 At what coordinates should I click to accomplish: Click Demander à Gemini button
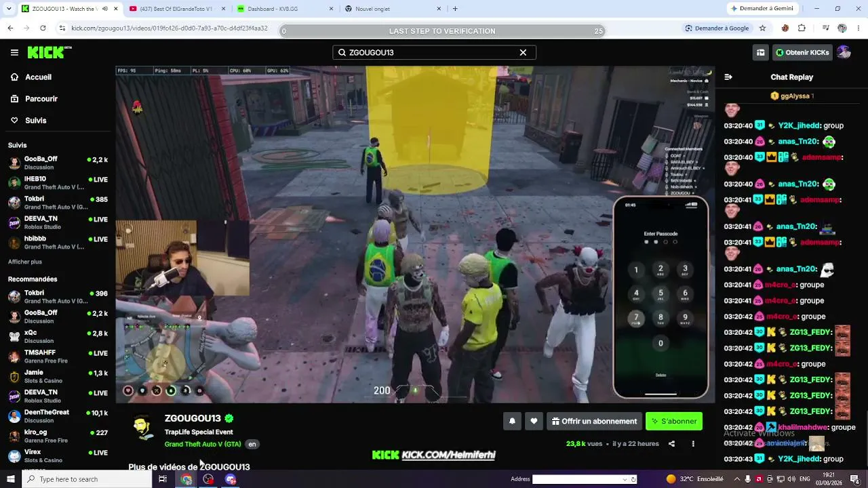point(764,9)
